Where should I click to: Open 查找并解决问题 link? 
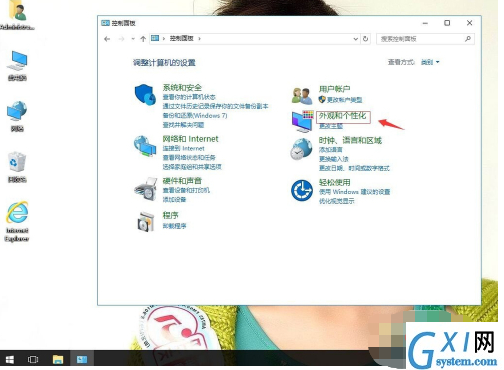point(183,125)
